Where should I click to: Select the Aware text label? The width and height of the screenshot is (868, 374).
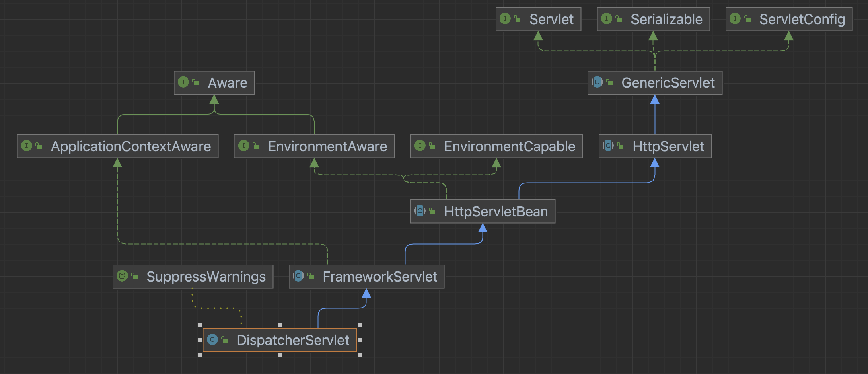(228, 83)
